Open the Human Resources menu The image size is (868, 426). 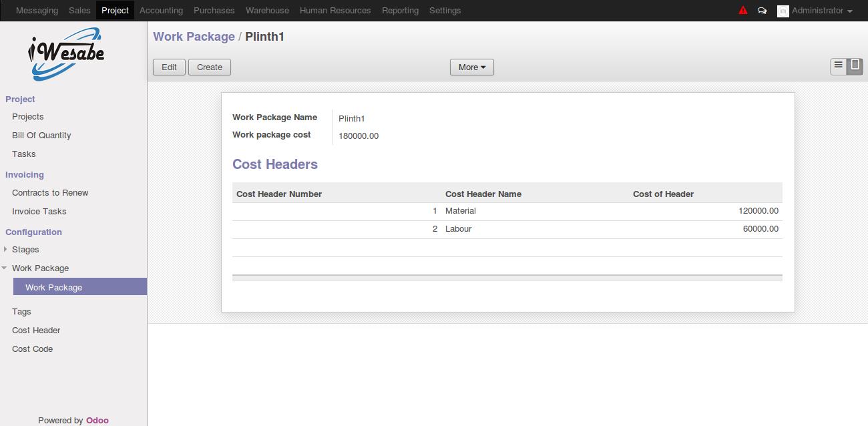coord(335,11)
